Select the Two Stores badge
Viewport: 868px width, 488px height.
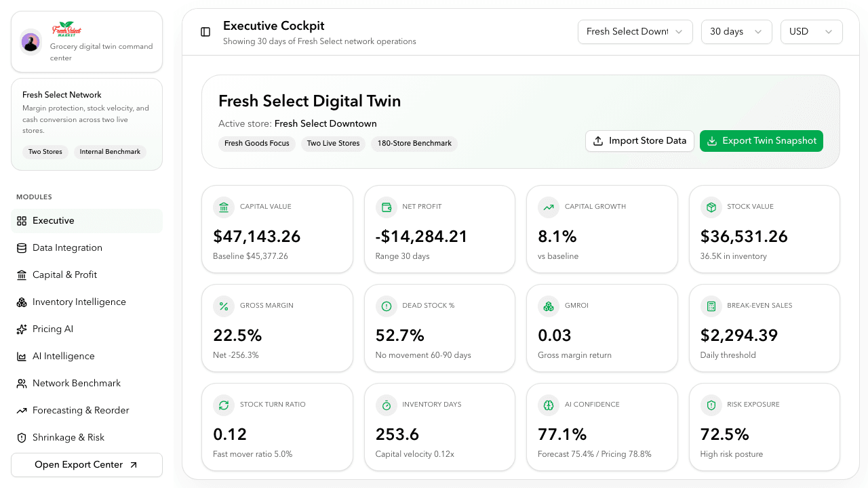(45, 152)
